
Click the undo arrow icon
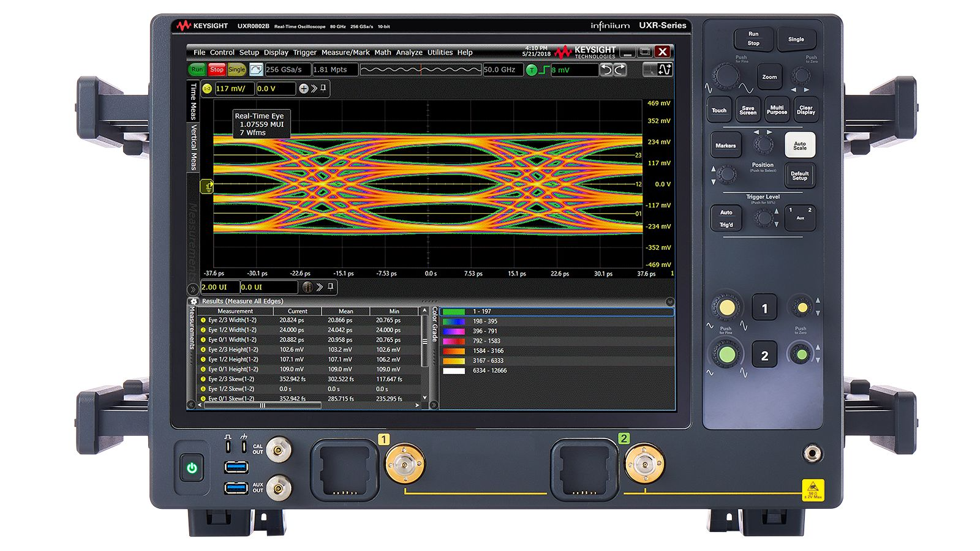click(x=606, y=70)
